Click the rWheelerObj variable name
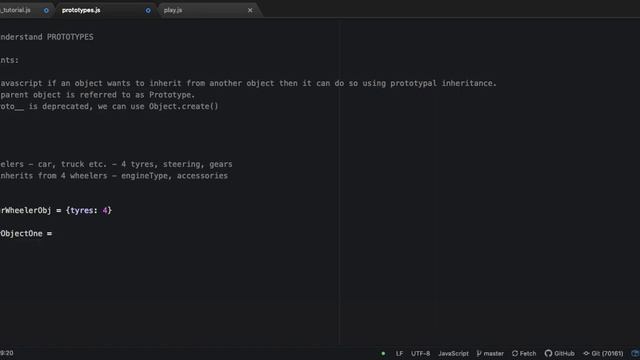This screenshot has width=640, height=360. 26,211
